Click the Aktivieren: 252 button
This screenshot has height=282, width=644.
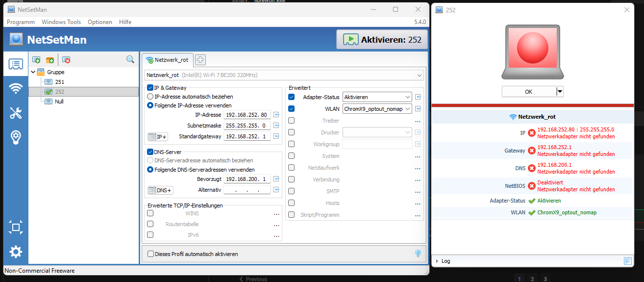tap(382, 40)
